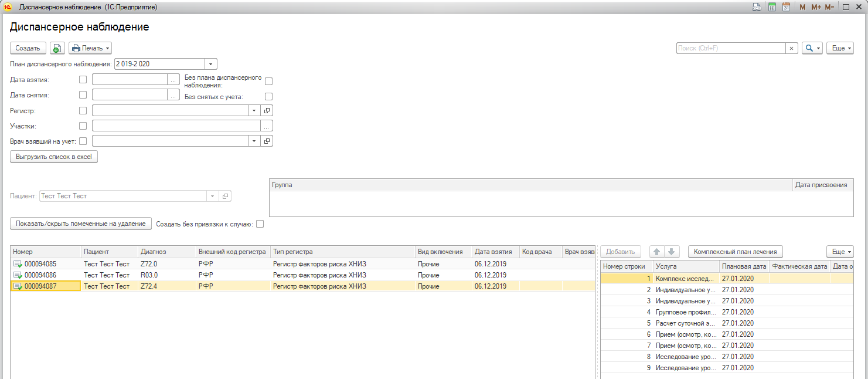868x379 pixels.
Task: Open the calculator icon in title bar
Action: (772, 7)
